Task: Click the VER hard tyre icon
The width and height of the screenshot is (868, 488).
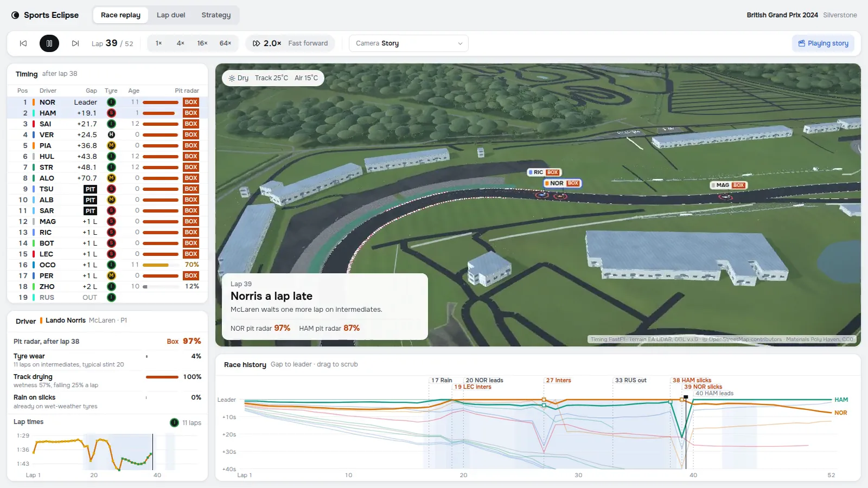Action: click(111, 134)
